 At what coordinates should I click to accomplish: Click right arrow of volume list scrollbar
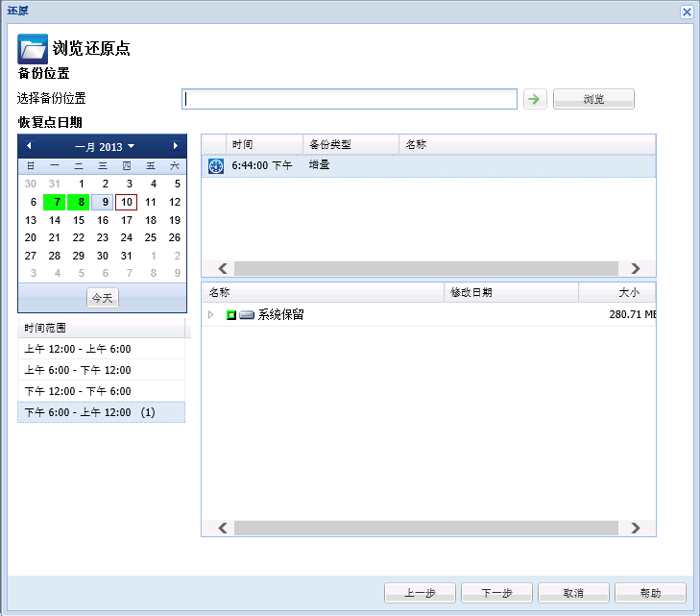636,528
